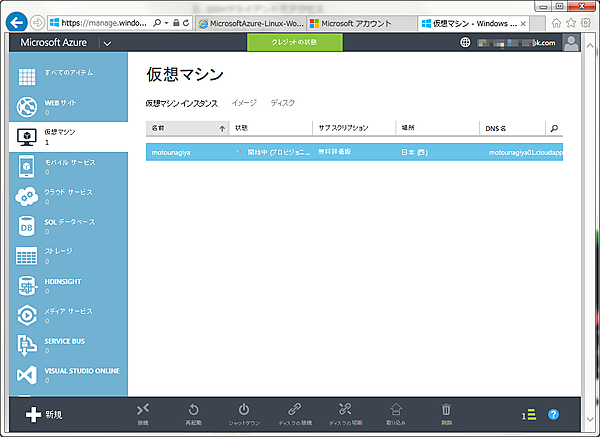Viewport: 600px width, 437px height.
Task: Expand the Microsoft Azure header dropdown chevron
Action: [x=107, y=44]
